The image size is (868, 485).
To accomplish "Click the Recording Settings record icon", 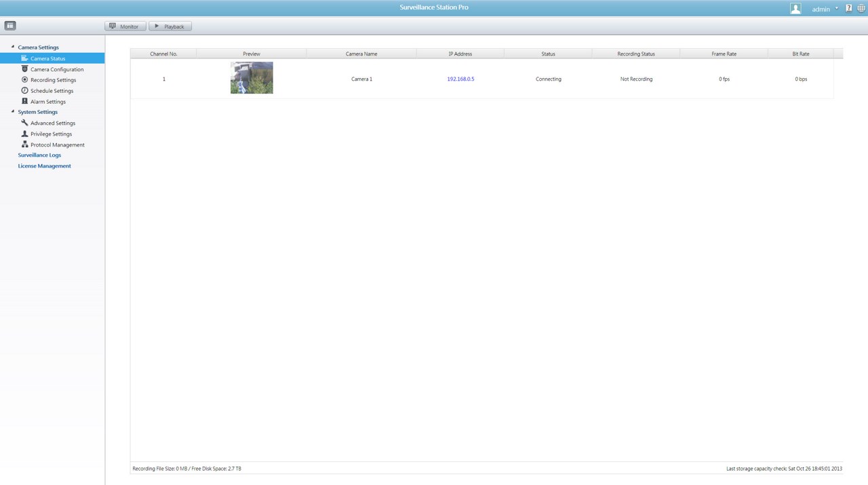I will pos(24,79).
